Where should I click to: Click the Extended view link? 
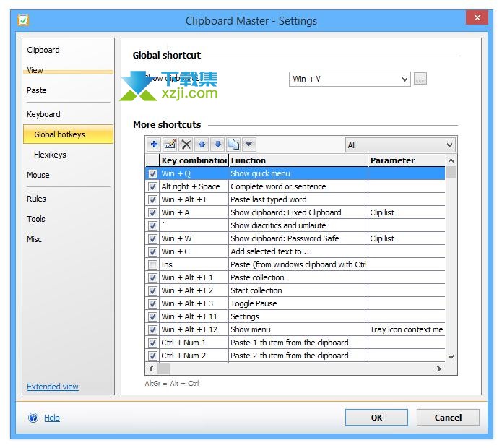(53, 387)
